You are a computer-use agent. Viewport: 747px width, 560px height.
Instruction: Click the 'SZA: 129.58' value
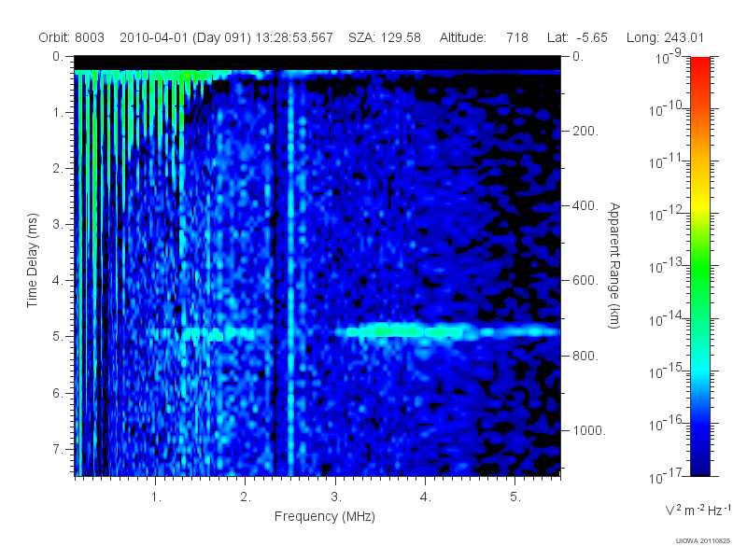tap(385, 37)
